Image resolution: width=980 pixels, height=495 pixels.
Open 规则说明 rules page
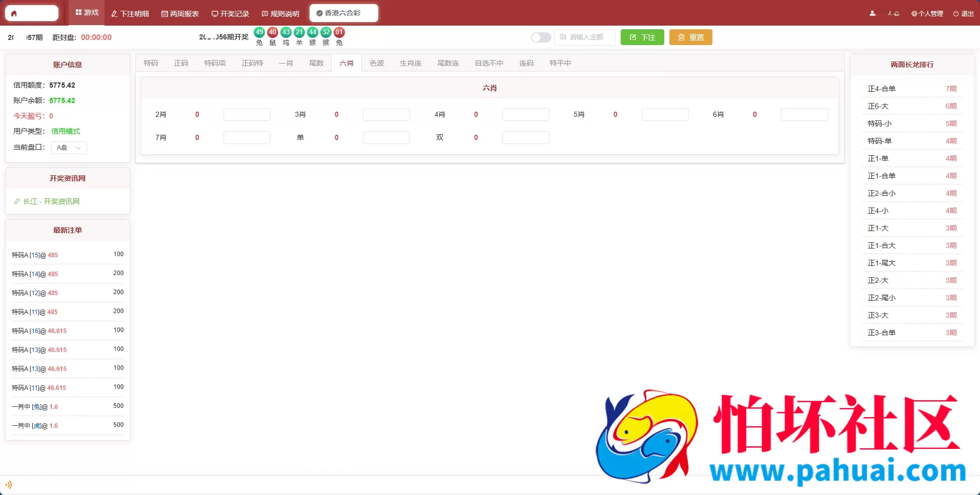point(280,14)
